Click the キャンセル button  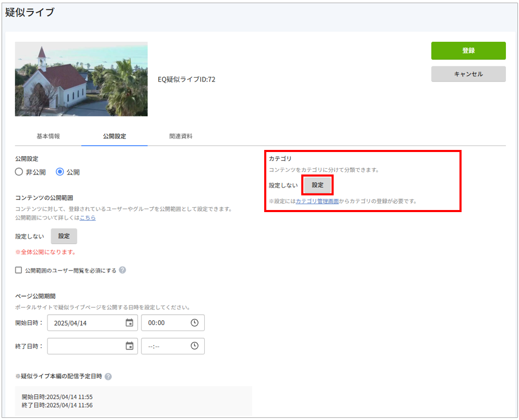point(468,74)
